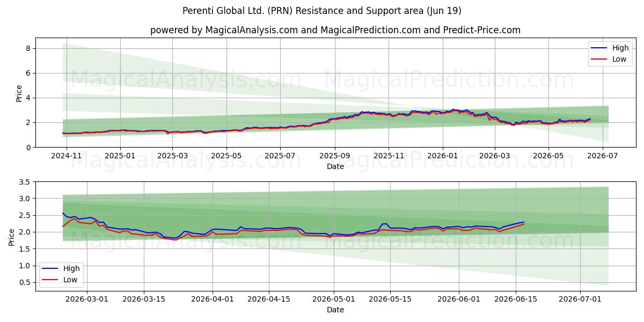Click the 'Low' label in the bottom chart legend
This screenshot has height=322, width=644.
[70, 280]
